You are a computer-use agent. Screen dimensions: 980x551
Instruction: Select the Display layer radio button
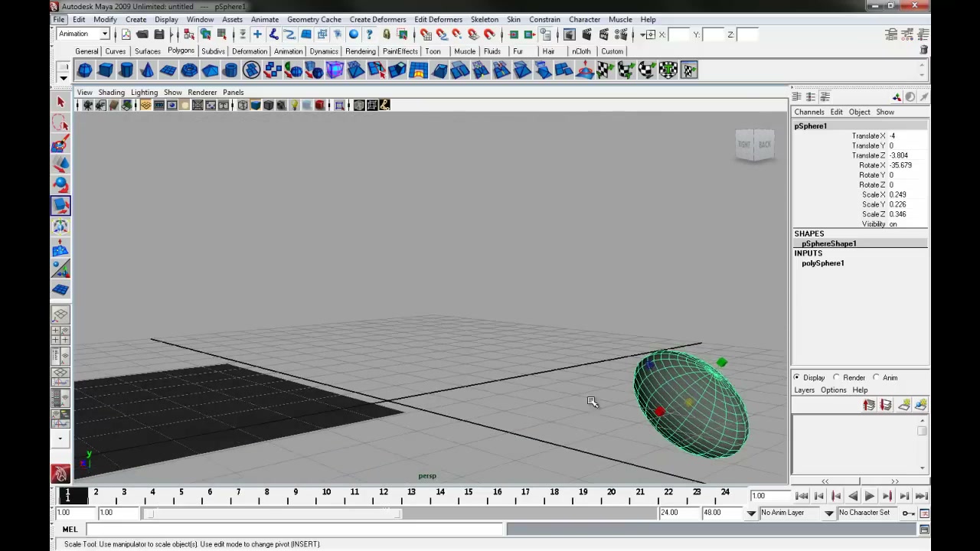pos(797,377)
